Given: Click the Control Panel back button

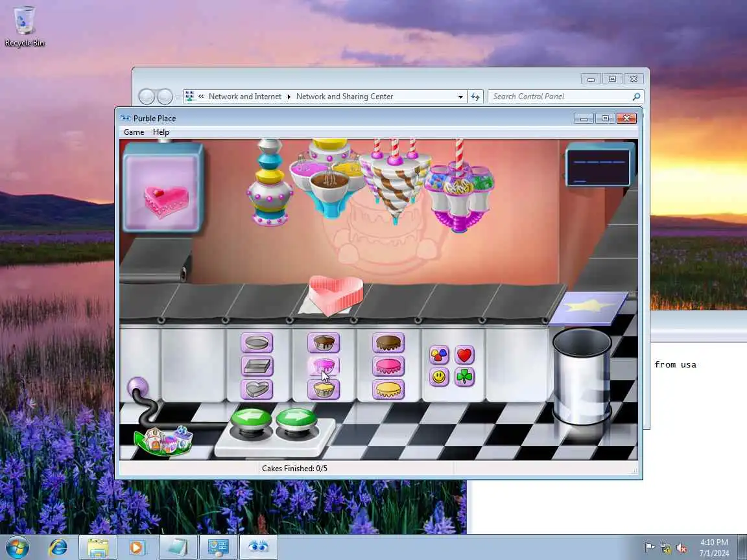Looking at the screenshot, I should 147,97.
